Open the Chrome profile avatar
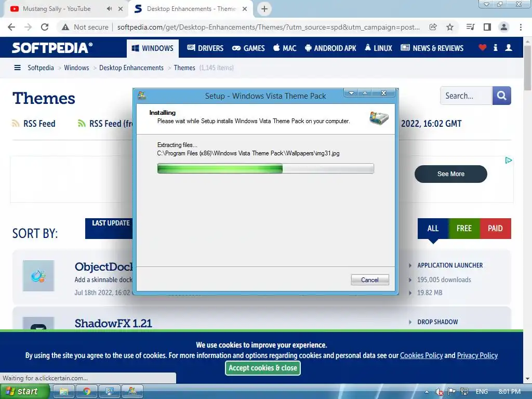This screenshot has height=399, width=532. click(504, 27)
